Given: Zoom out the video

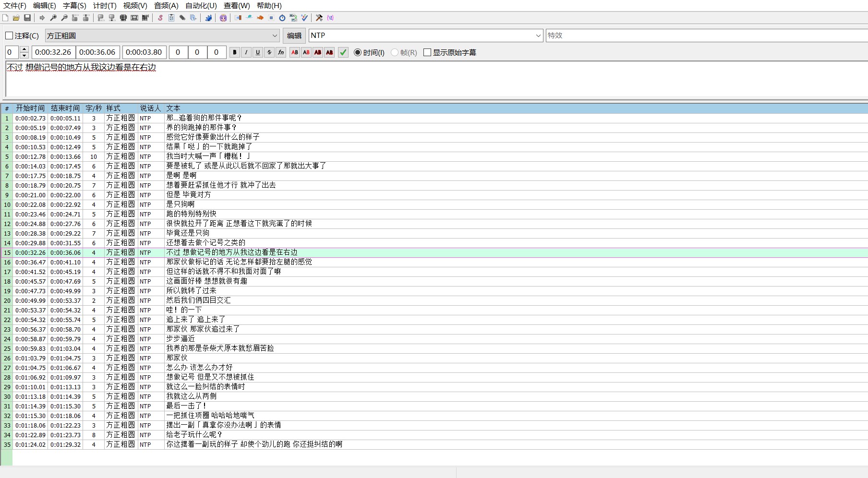Looking at the screenshot, I should [64, 18].
